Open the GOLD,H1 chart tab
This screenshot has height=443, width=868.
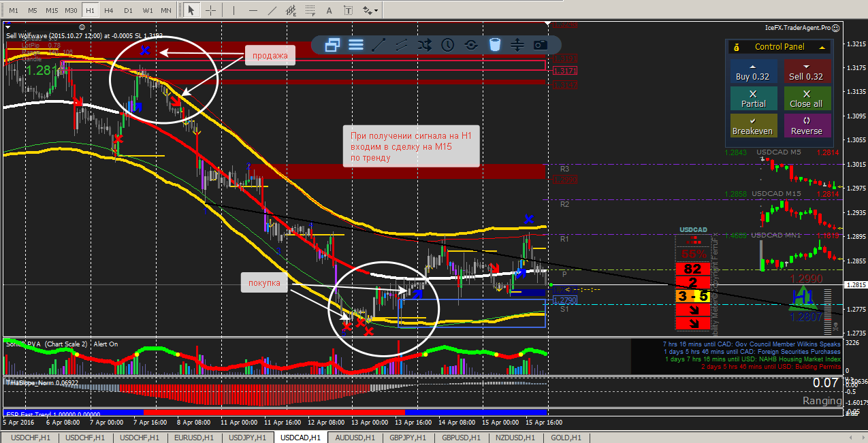(x=566, y=438)
